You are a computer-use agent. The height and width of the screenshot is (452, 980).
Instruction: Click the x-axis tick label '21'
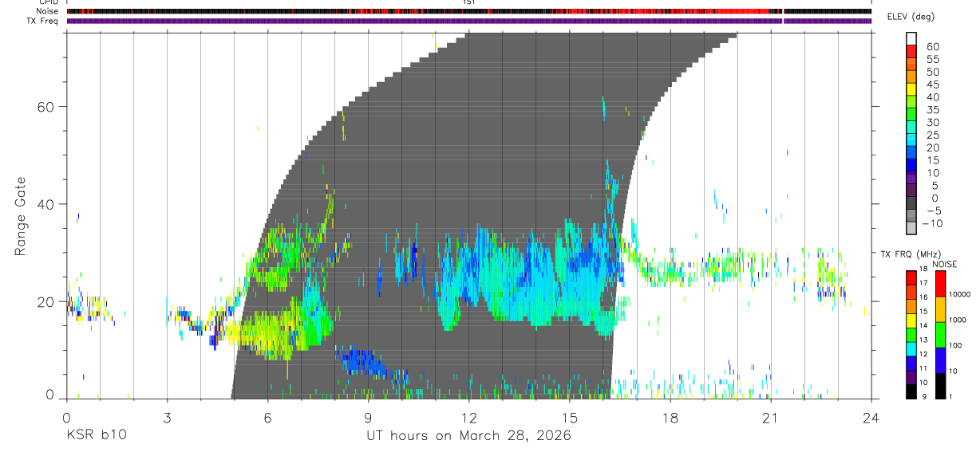point(770,418)
